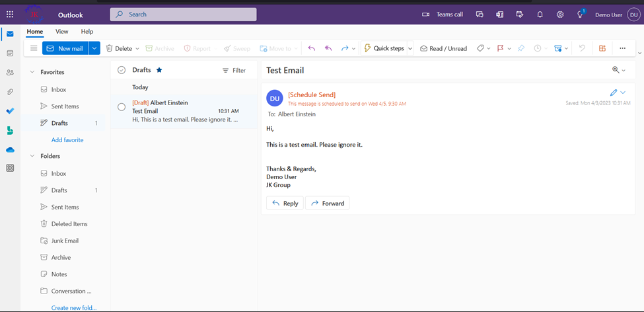Open the notifications bell icon
Screen dimensions: 644x312
click(x=540, y=15)
